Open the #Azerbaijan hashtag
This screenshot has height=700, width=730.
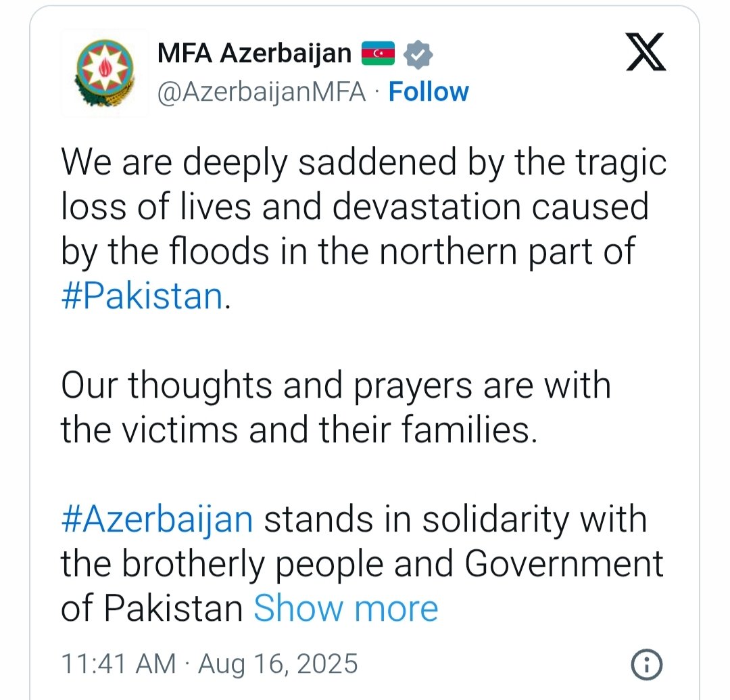coord(157,519)
